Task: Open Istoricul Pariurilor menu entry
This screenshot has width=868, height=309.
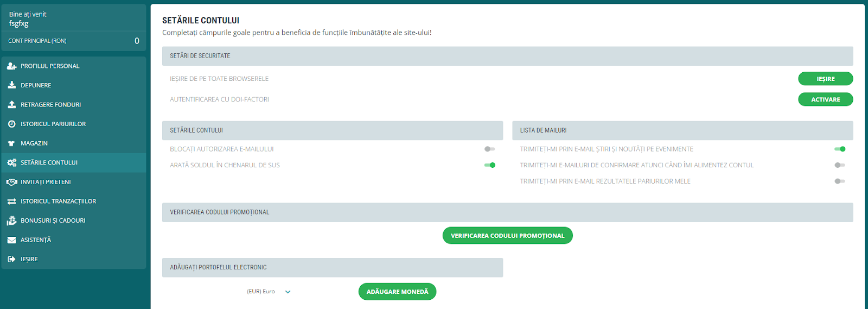Action: 74,124
